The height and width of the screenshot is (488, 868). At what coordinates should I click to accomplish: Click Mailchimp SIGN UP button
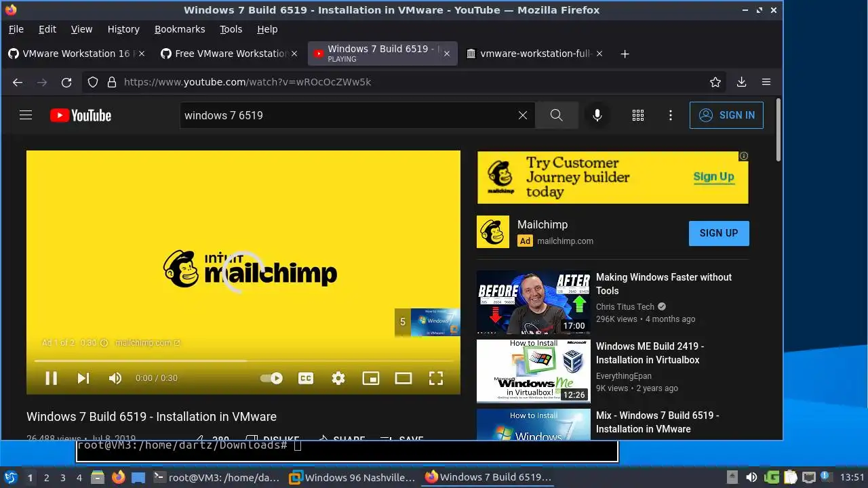pos(719,233)
